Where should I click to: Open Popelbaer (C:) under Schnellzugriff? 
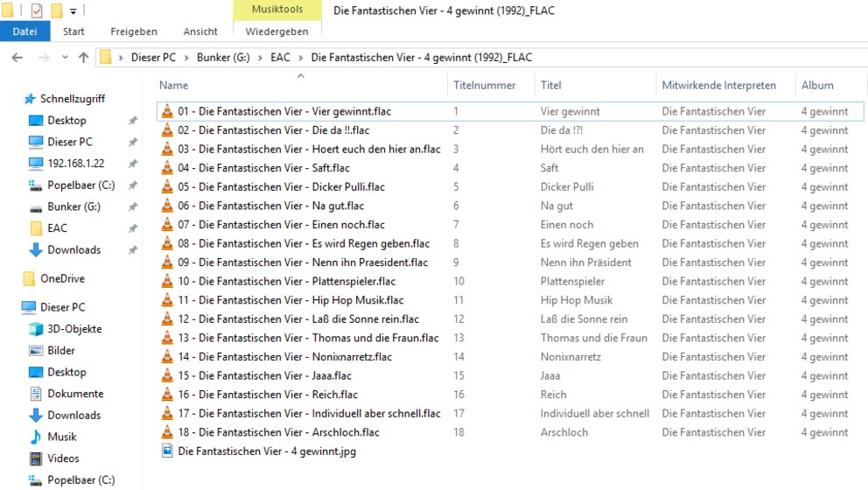[x=80, y=185]
